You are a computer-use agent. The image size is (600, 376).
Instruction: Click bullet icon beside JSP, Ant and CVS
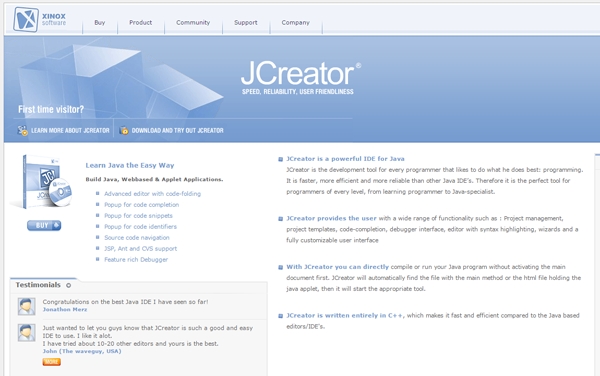coord(98,248)
